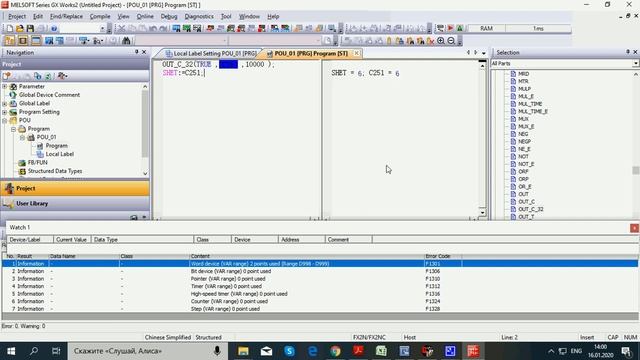640x360 pixels.
Task: Select the Local Label tree item
Action: 60,154
